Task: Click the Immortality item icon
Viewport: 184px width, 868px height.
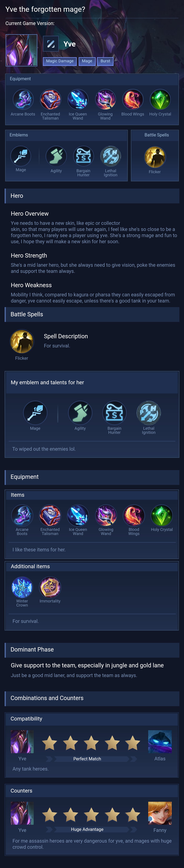Action: 50,587
